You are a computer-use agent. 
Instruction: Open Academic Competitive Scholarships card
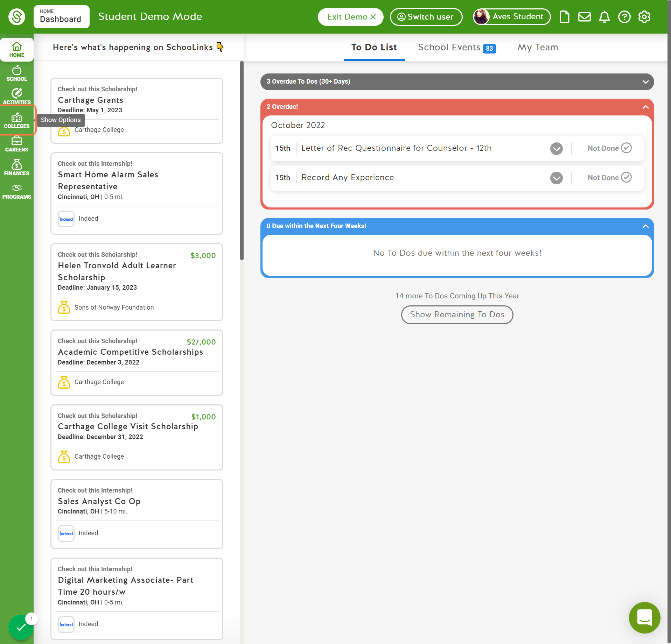(x=137, y=362)
